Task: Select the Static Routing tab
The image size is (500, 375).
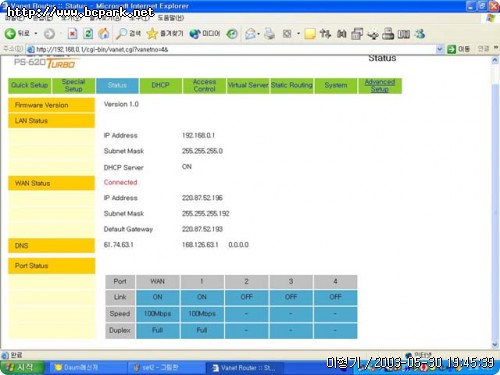Action: pos(292,85)
